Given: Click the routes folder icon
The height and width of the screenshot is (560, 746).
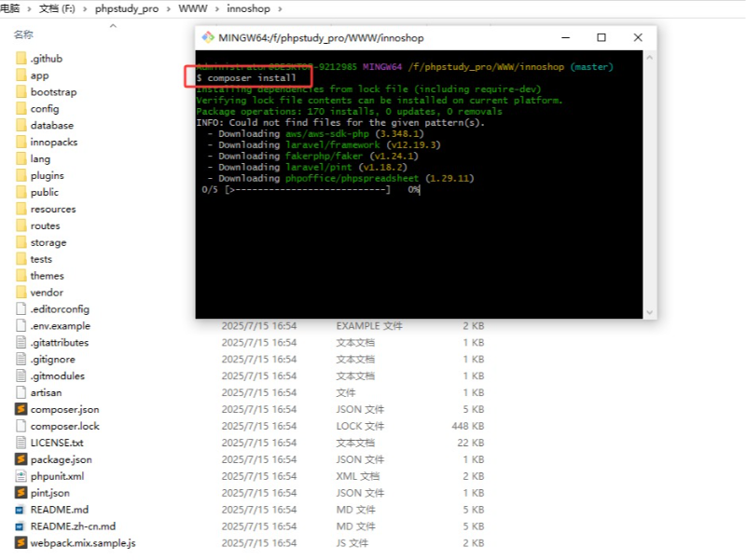Looking at the screenshot, I should click(21, 225).
